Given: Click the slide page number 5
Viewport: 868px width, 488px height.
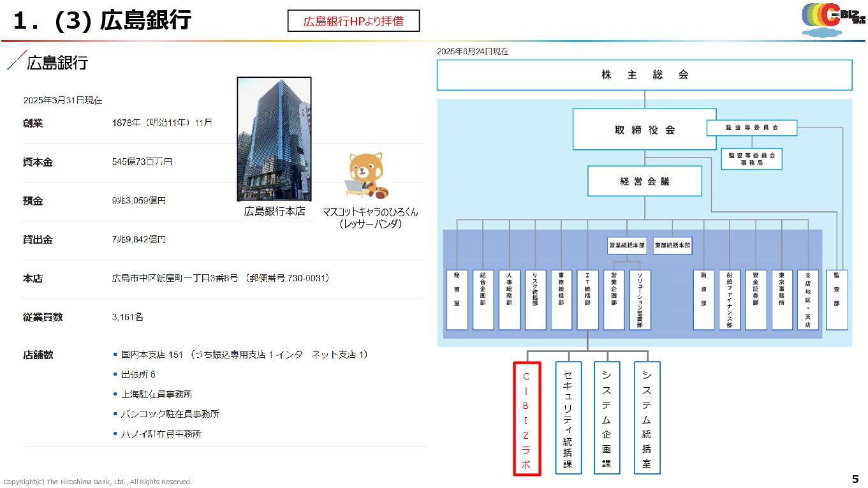Looking at the screenshot, I should (x=855, y=479).
